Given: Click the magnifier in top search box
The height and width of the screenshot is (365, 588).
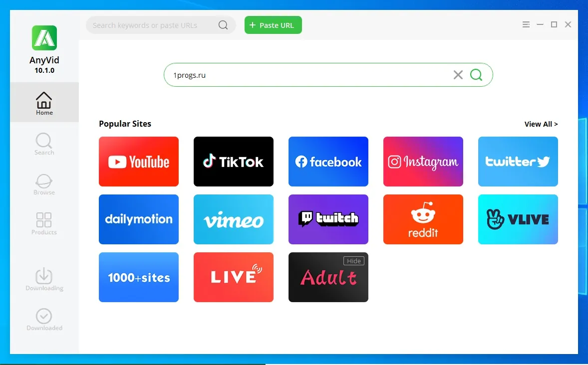Looking at the screenshot, I should pyautogui.click(x=223, y=25).
